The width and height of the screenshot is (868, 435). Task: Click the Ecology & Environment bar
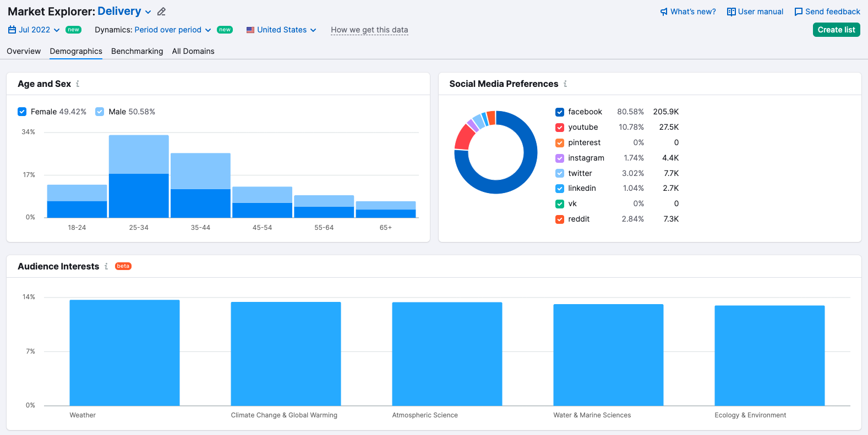point(769,356)
